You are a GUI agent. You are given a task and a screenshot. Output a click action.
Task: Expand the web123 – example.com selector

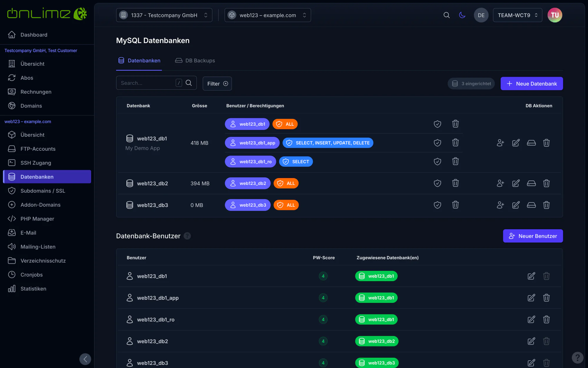coord(268,15)
